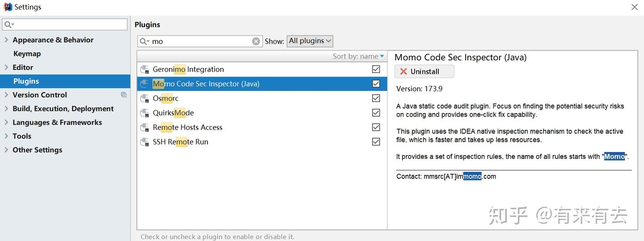This screenshot has width=644, height=241.
Task: Select QuirksMode in the plugin list
Action: coord(262,113)
